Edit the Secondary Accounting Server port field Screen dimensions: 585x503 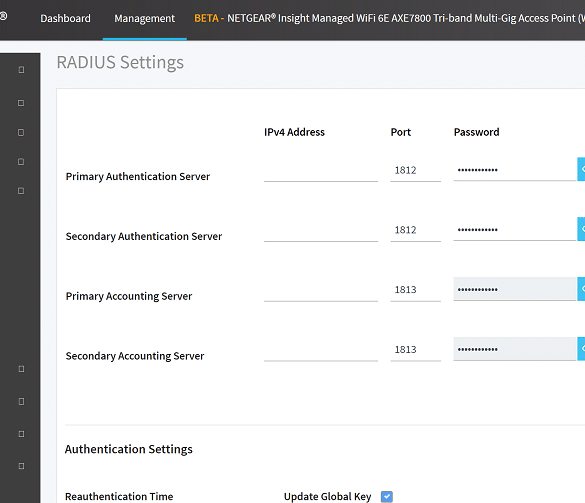tap(416, 350)
